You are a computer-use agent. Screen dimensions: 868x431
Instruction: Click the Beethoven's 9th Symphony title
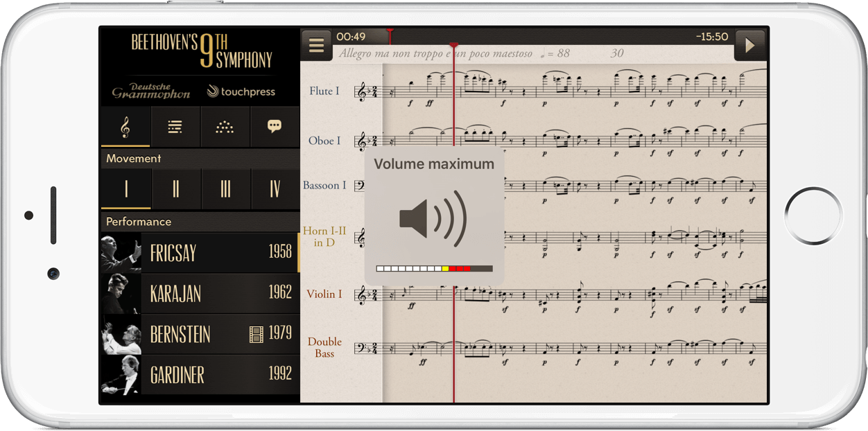tap(202, 51)
